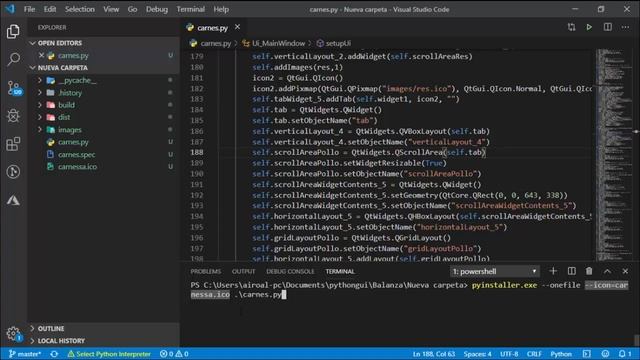
Task: Expand the .history folder
Action: pos(40,93)
